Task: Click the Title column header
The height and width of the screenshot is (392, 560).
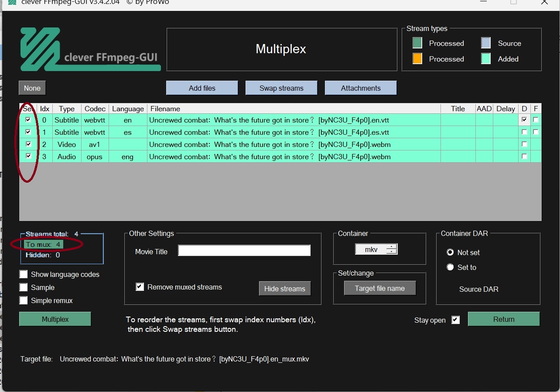Action: (458, 109)
